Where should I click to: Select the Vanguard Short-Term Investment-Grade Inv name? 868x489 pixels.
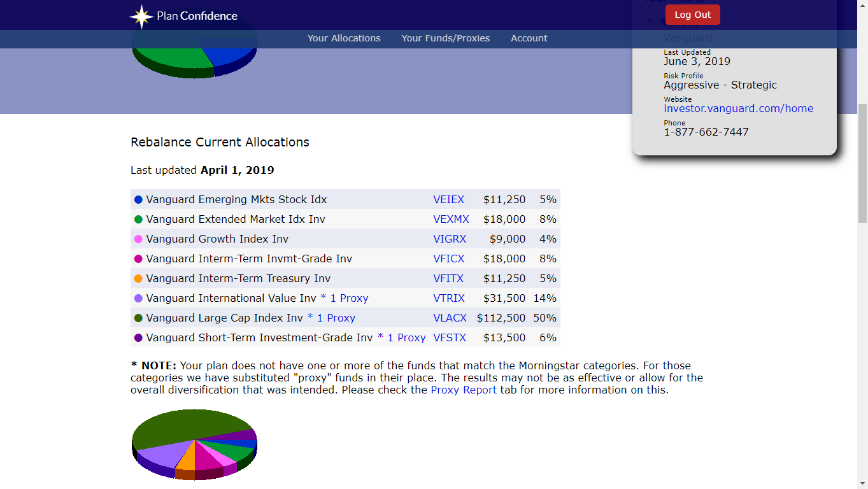point(259,337)
